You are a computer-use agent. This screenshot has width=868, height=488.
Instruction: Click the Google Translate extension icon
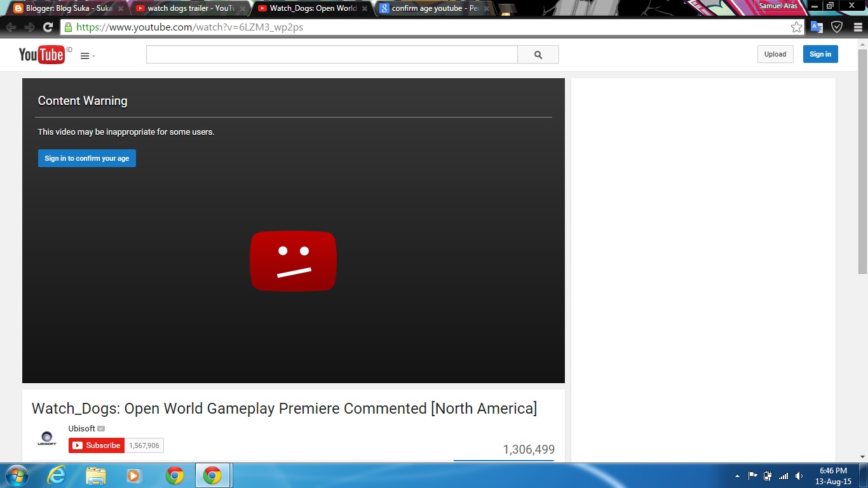pos(817,27)
